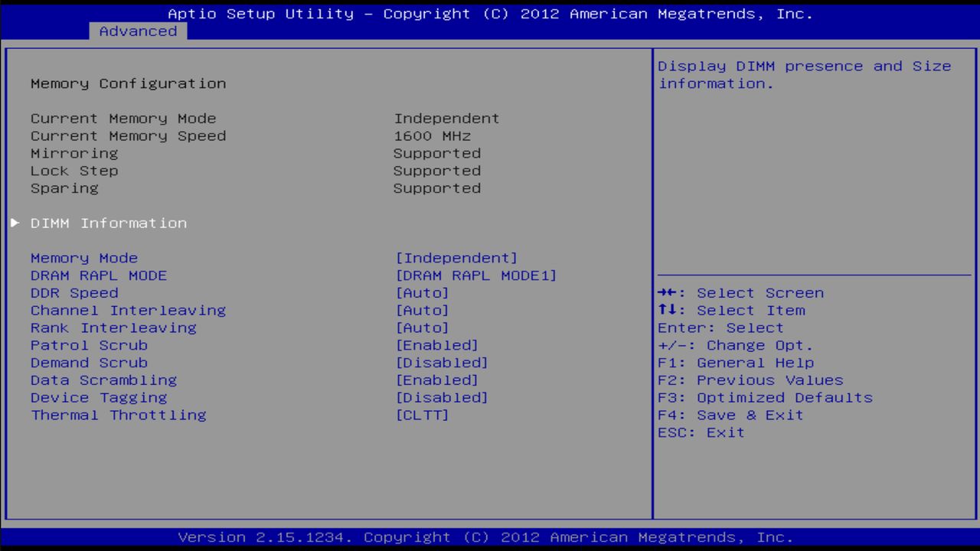Click the 1600 MHz speed value
Viewport: 980px width, 551px height.
[432, 135]
